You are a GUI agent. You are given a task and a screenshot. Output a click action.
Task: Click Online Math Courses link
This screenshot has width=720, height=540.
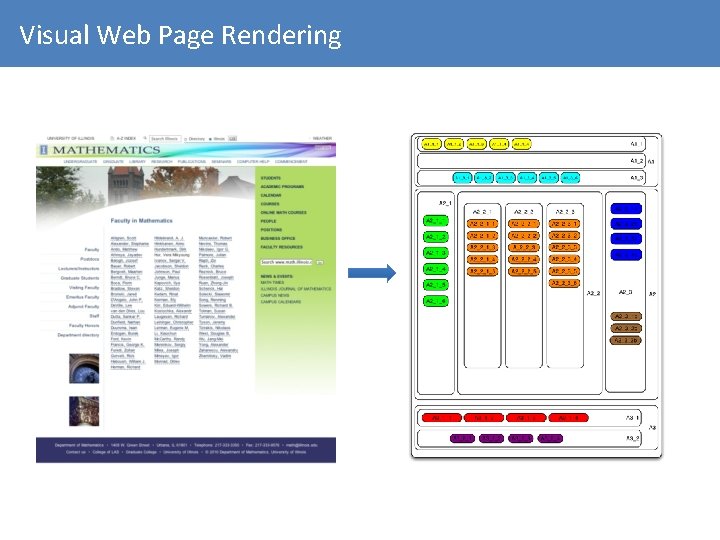tap(284, 213)
